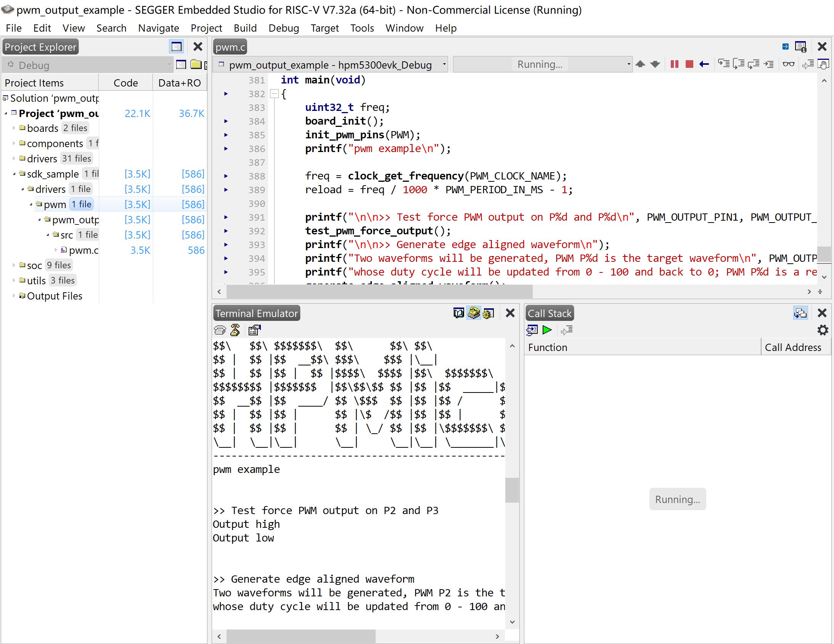Click the glasses watch icon in editor toolbar
This screenshot has height=644, width=834.
(788, 64)
